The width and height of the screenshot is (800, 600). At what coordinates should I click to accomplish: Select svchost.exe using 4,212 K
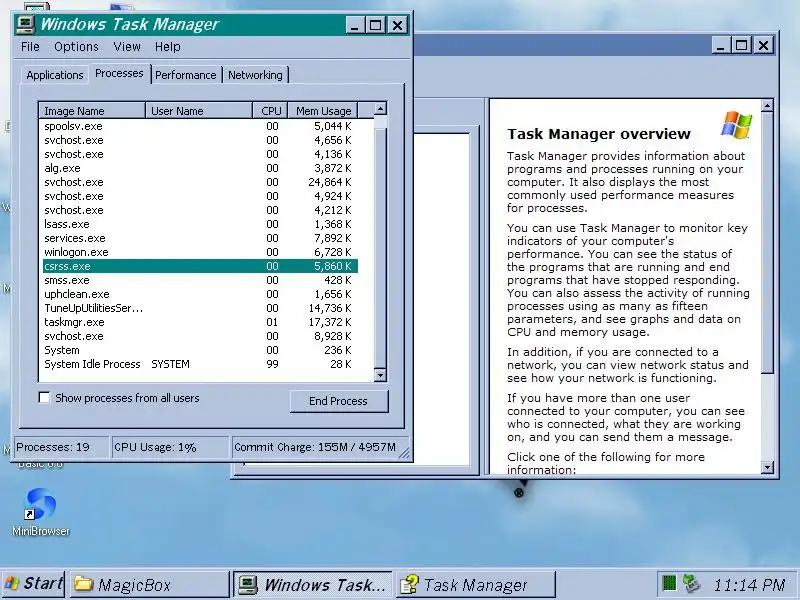pyautogui.click(x=200, y=210)
